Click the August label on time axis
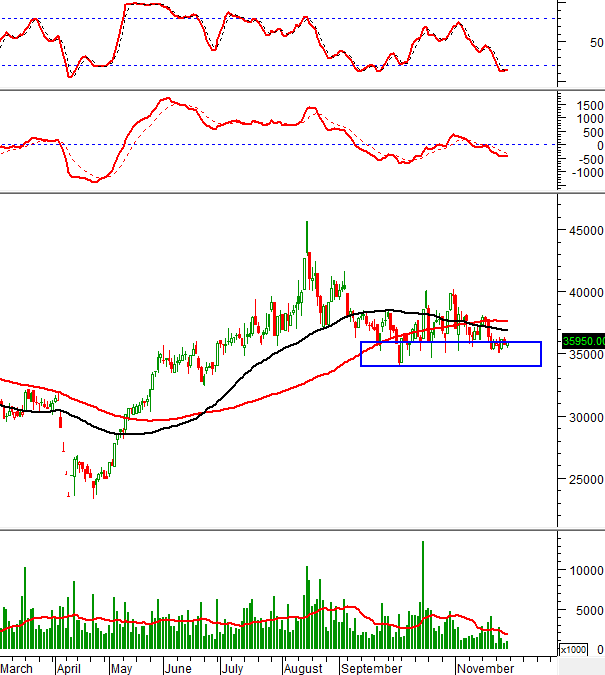The width and height of the screenshot is (605, 675). [303, 667]
